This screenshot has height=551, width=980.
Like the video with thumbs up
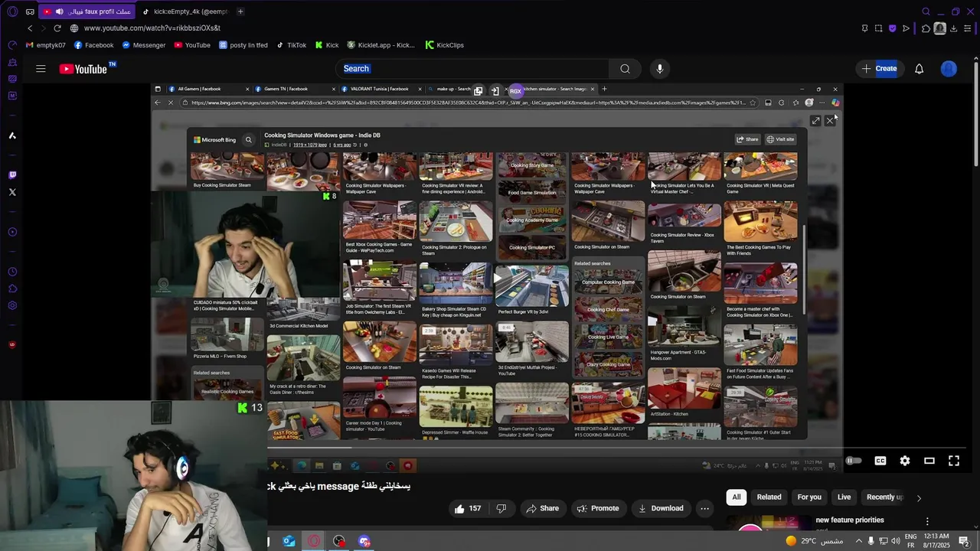(468, 508)
